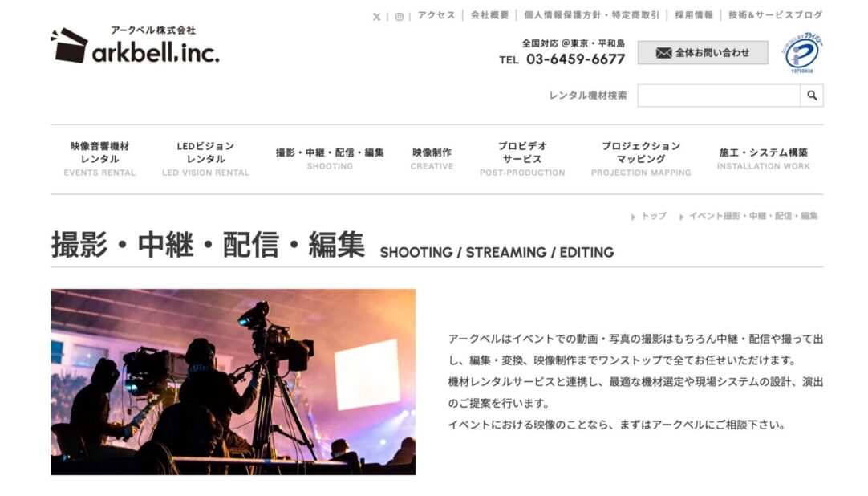Click the search magnifier icon button
Screen dimensions: 868x496
[x=812, y=96]
